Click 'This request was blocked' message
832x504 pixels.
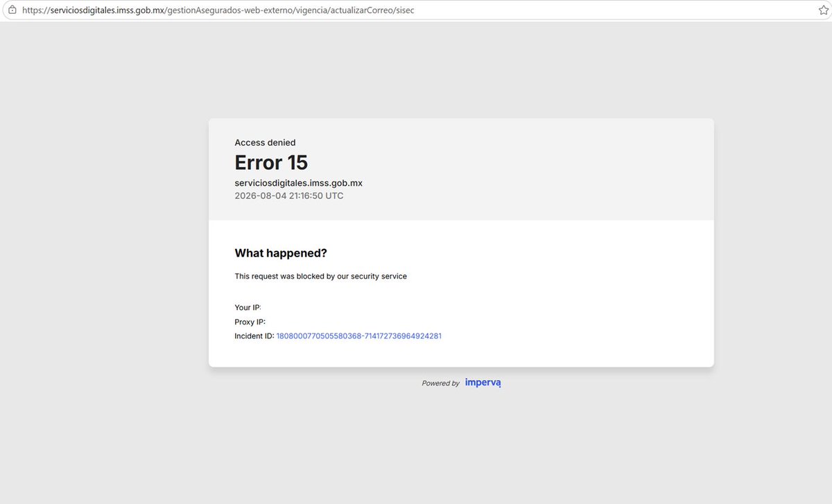pos(321,276)
